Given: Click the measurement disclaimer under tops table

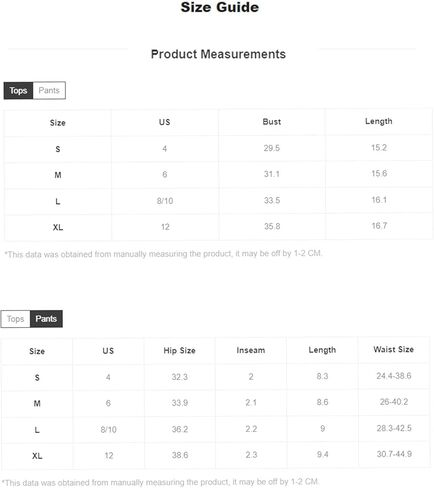Looking at the screenshot, I should pyautogui.click(x=163, y=254).
